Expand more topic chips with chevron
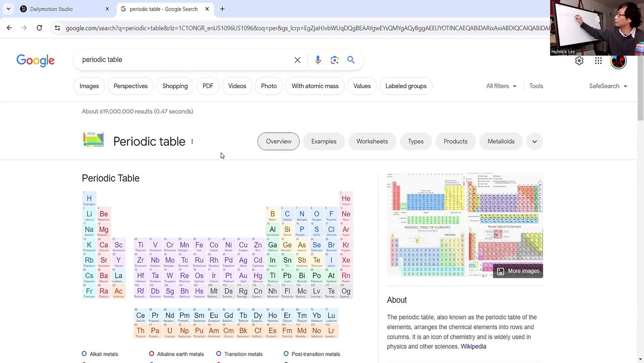The width and height of the screenshot is (644, 363). tap(535, 141)
